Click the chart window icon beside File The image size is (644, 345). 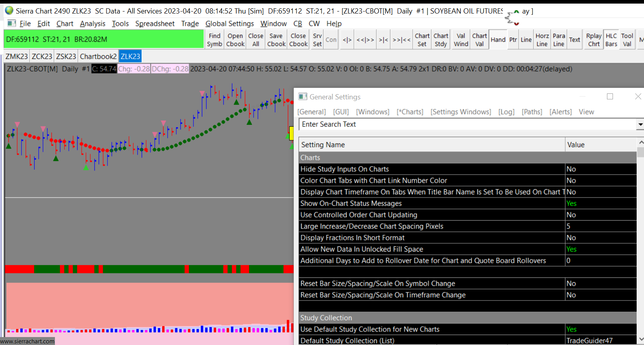(12, 23)
